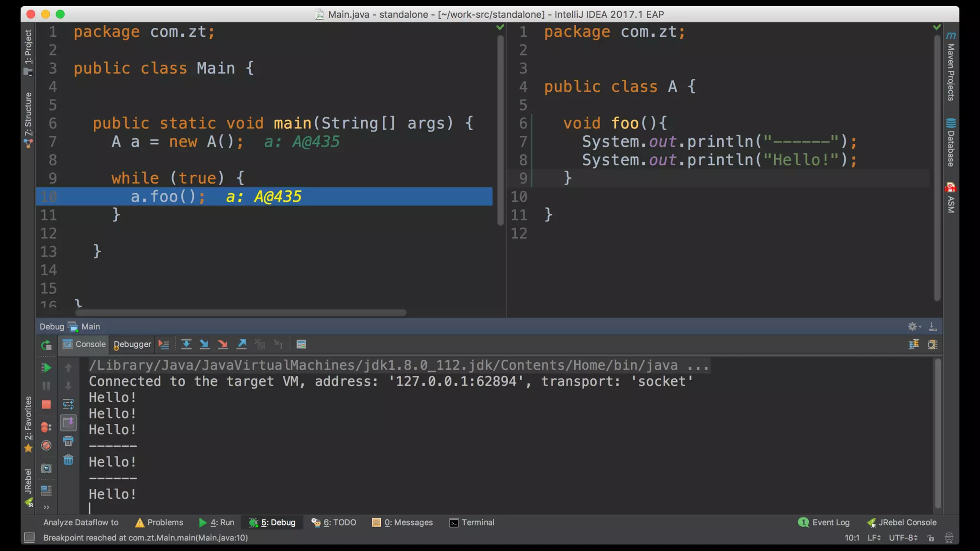This screenshot has height=551, width=980.
Task: Open the UTF-8 encoding selector
Action: [x=902, y=538]
